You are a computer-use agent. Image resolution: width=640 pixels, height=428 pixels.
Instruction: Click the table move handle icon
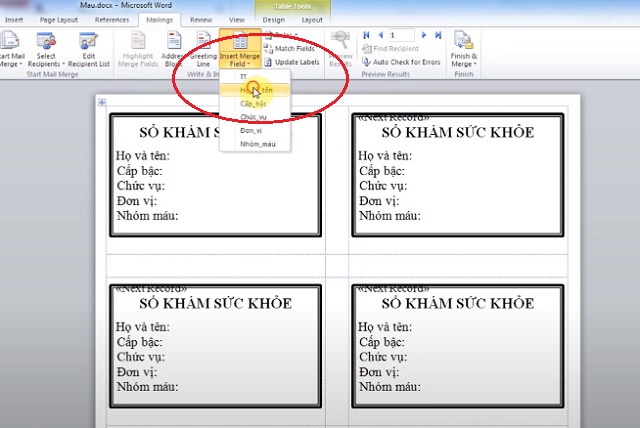102,102
